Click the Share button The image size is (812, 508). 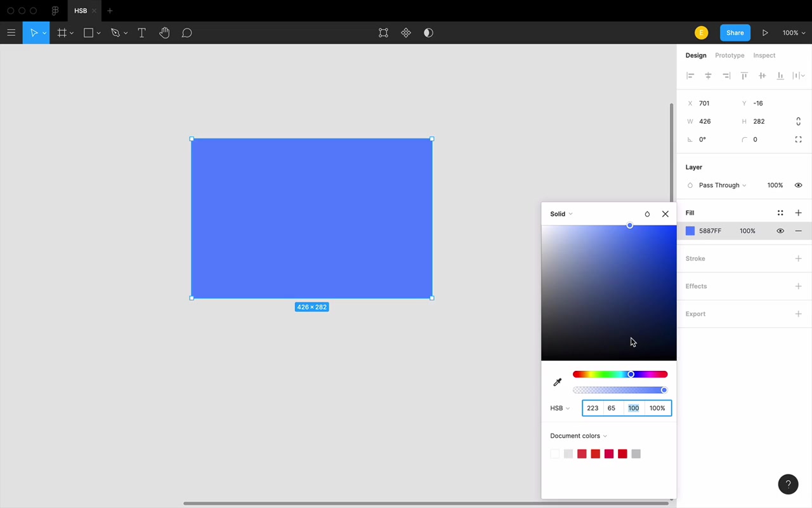[x=735, y=33]
